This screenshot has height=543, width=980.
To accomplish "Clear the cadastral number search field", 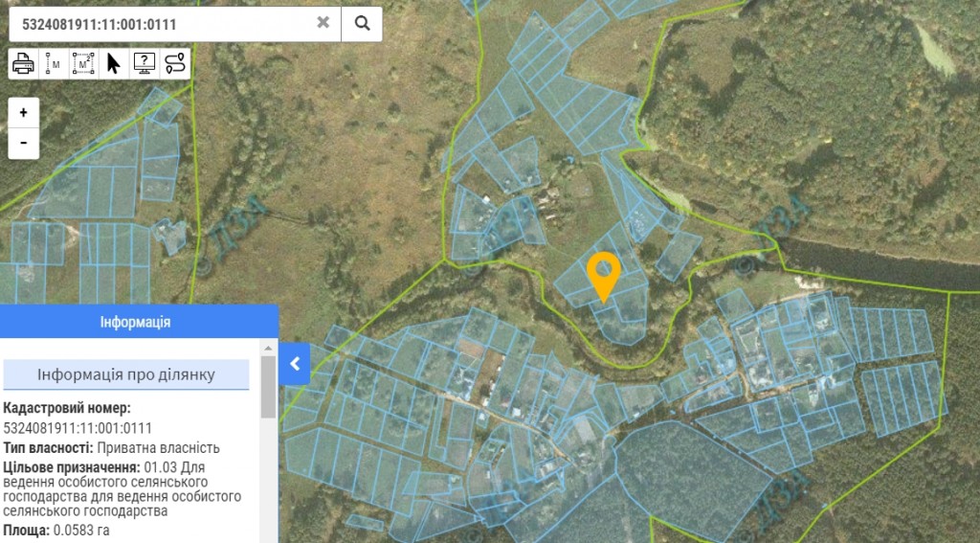I will [x=323, y=23].
